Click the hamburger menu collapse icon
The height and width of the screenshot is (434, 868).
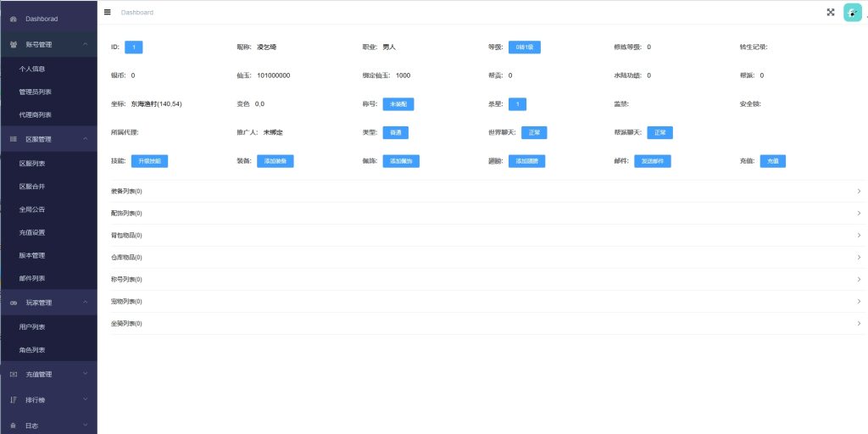pyautogui.click(x=108, y=12)
